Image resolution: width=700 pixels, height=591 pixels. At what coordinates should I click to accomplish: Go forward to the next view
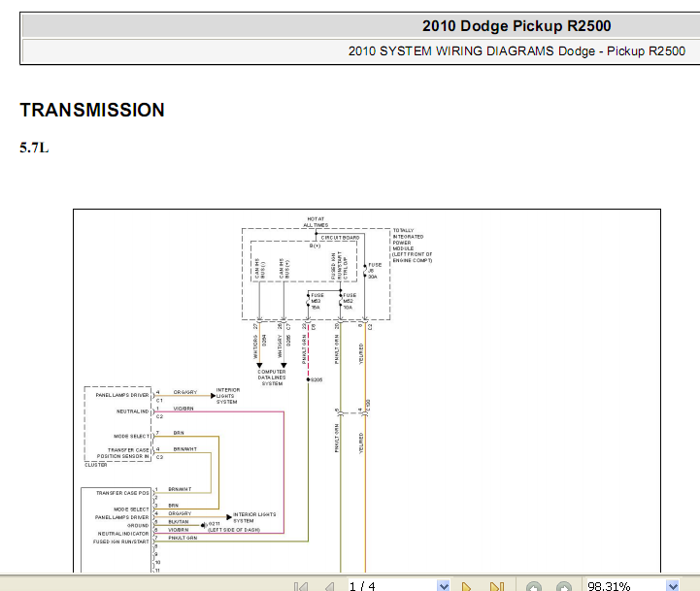563,586
